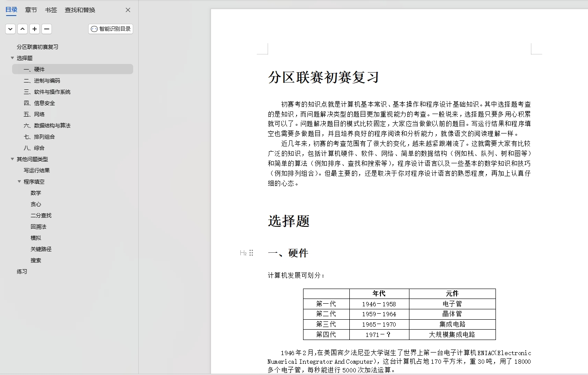Switch to 查找和替换 tab
The width and height of the screenshot is (588, 375).
[80, 10]
